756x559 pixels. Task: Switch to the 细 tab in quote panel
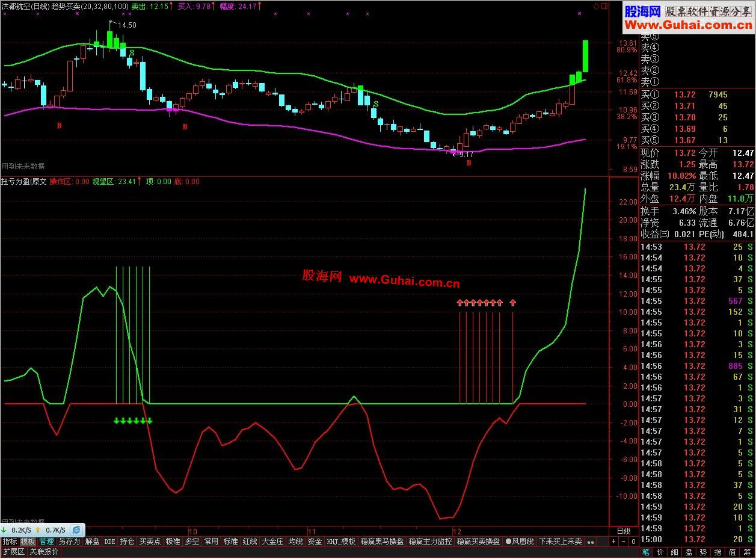(x=675, y=552)
